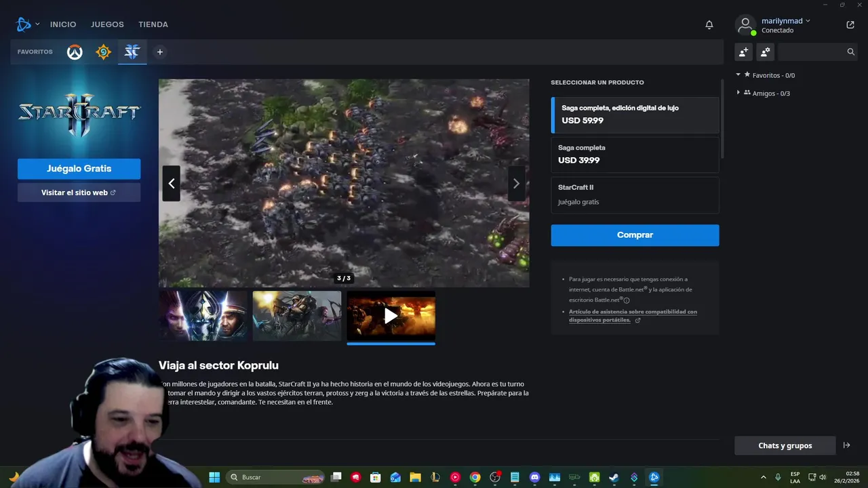Open the Battle.net desktop app info icon
Image resolution: width=868 pixels, height=488 pixels.
pyautogui.click(x=627, y=300)
